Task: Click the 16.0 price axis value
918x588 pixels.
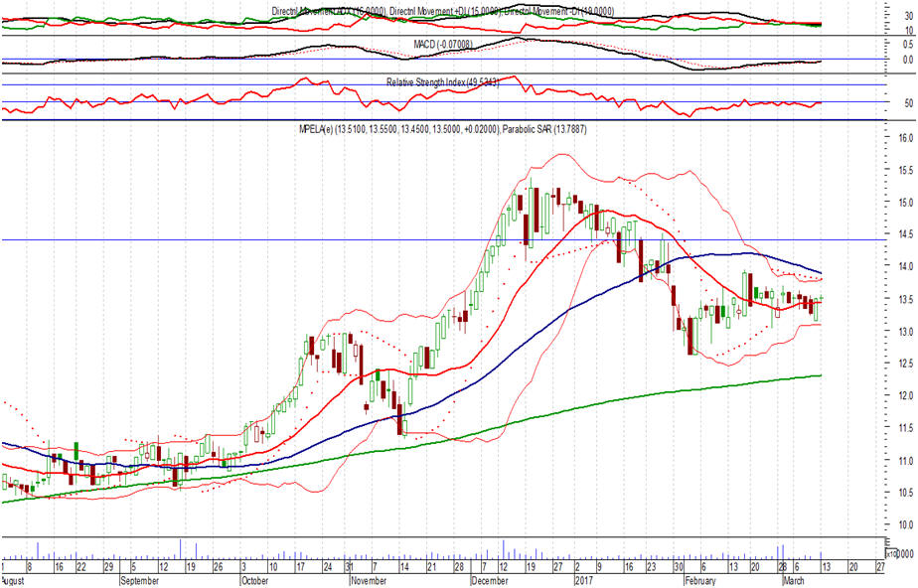Action: pos(906,138)
